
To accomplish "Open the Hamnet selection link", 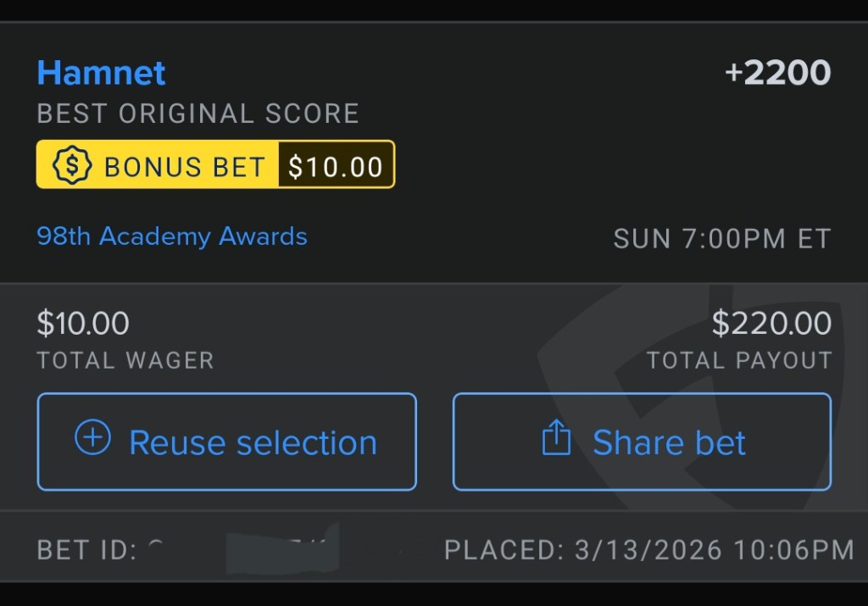I will pos(101,73).
